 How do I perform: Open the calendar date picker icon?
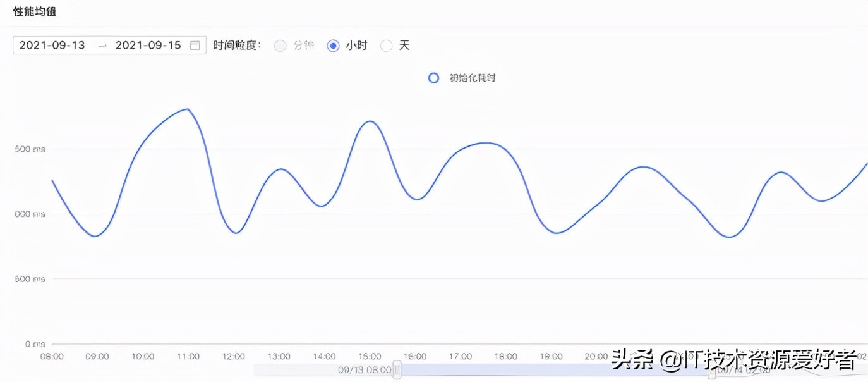coord(195,45)
